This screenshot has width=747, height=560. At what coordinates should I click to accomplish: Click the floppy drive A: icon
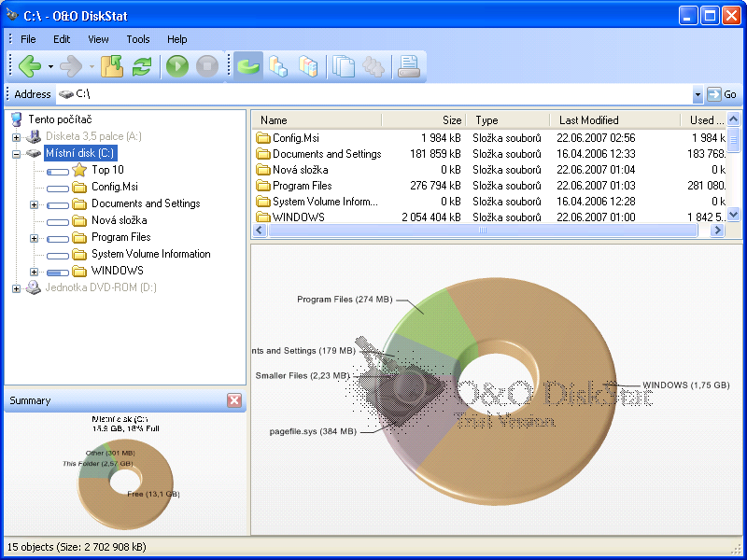pyautogui.click(x=34, y=136)
